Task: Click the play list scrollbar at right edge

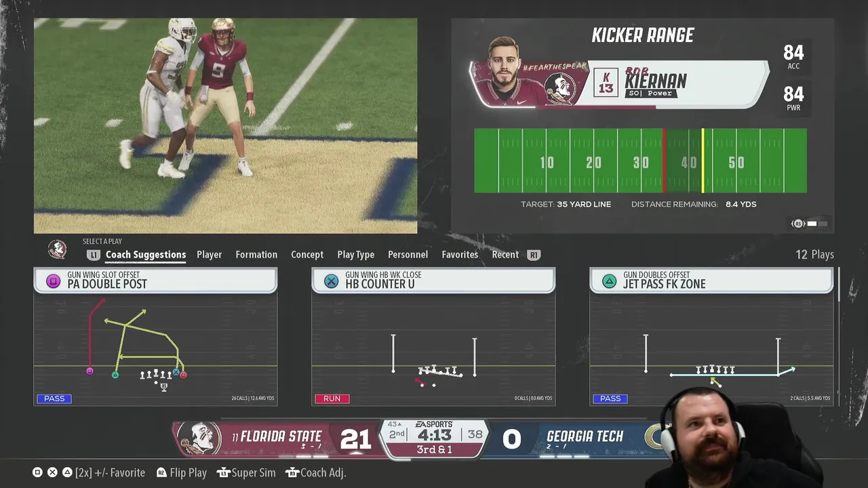Action: pyautogui.click(x=840, y=285)
